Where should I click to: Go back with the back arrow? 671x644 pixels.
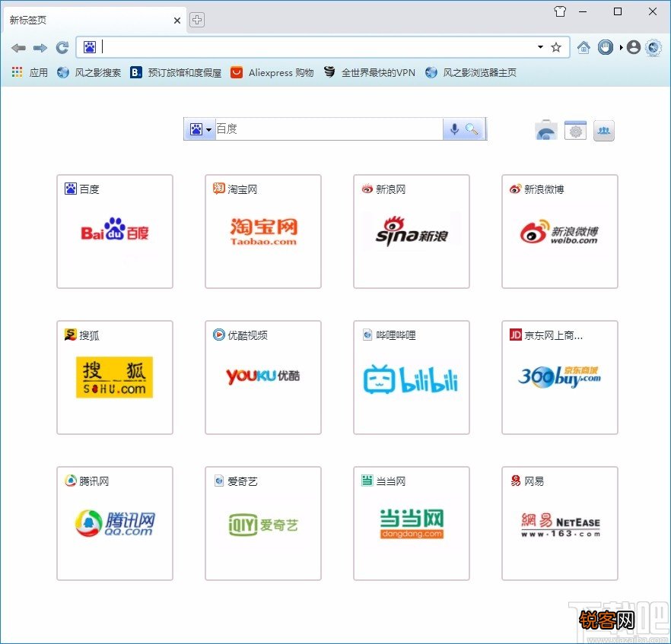(18, 48)
